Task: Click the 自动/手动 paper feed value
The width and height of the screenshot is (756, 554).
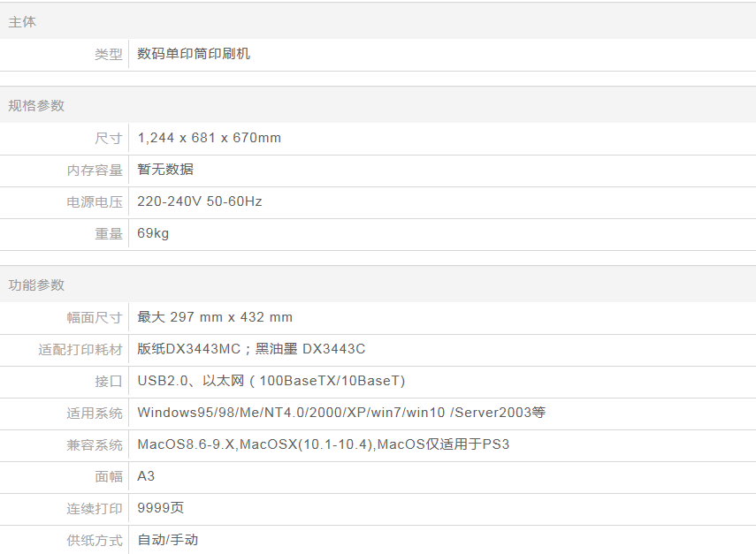Action: pos(167,540)
